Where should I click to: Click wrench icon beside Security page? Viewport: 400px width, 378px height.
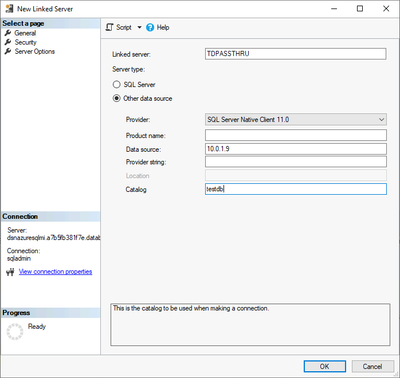click(8, 42)
